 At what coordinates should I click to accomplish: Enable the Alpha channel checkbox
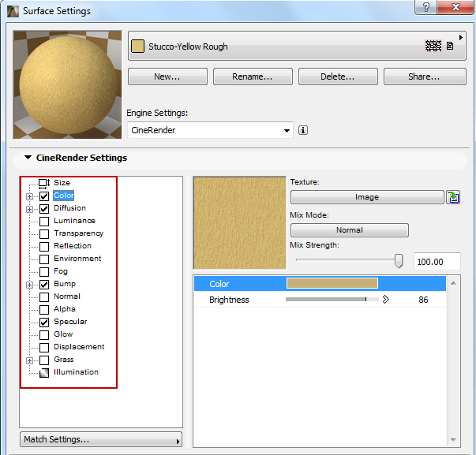44,310
